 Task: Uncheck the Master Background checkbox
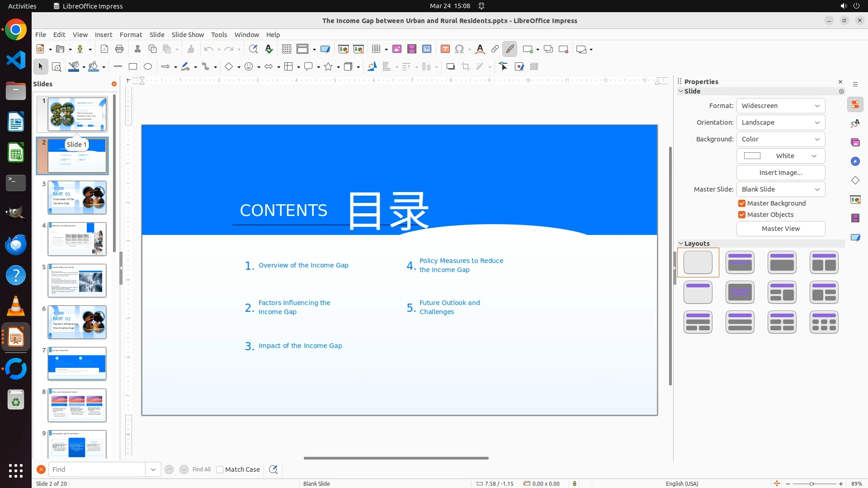(x=742, y=203)
